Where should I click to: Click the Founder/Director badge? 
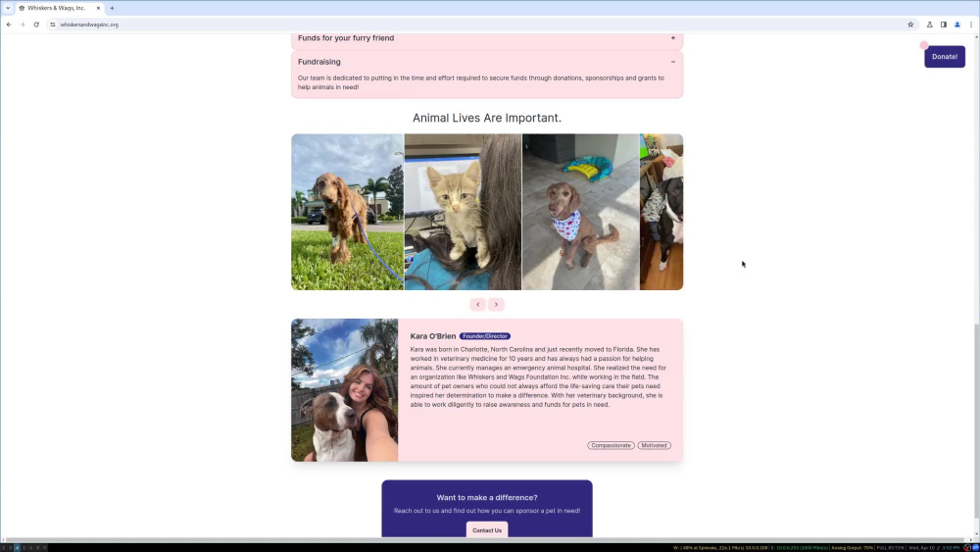coord(485,336)
